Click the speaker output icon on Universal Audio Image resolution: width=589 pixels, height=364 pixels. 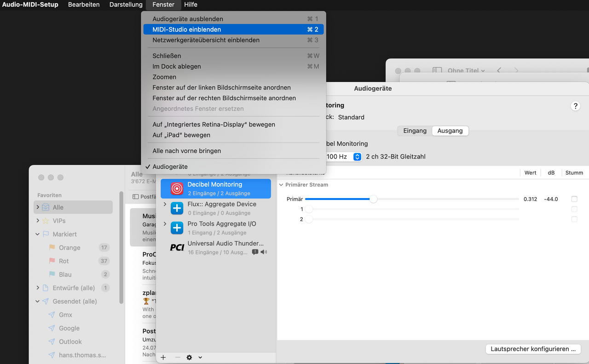tap(264, 252)
